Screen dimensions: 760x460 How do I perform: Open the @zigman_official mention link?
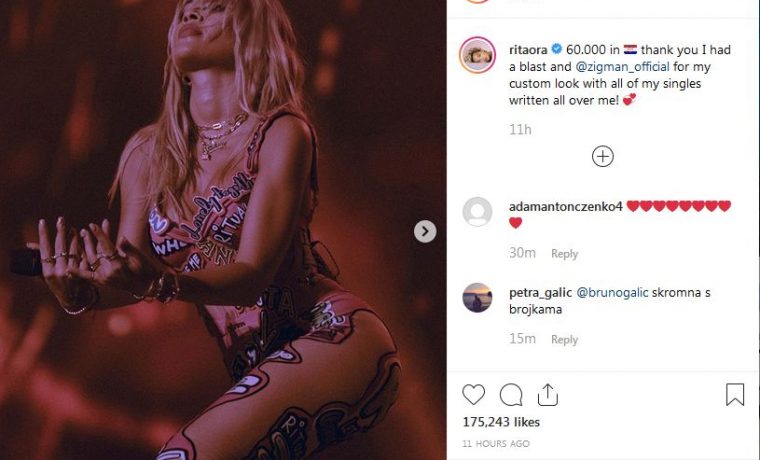pyautogui.click(x=622, y=66)
